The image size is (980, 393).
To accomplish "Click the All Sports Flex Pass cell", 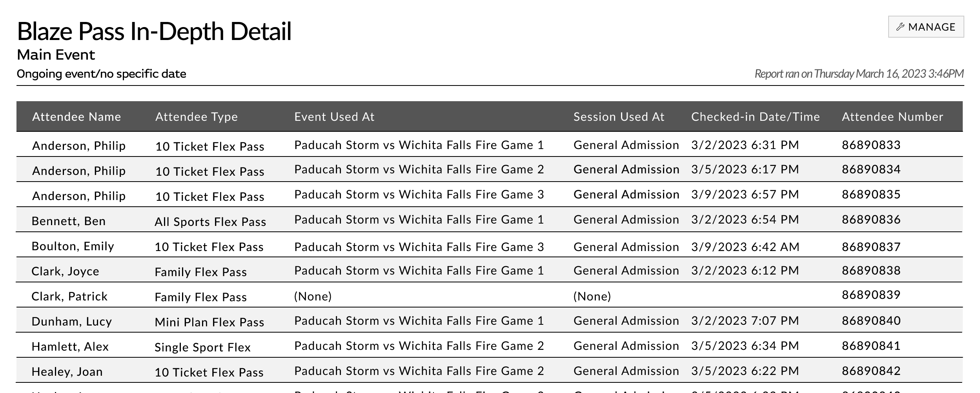I will coord(210,222).
